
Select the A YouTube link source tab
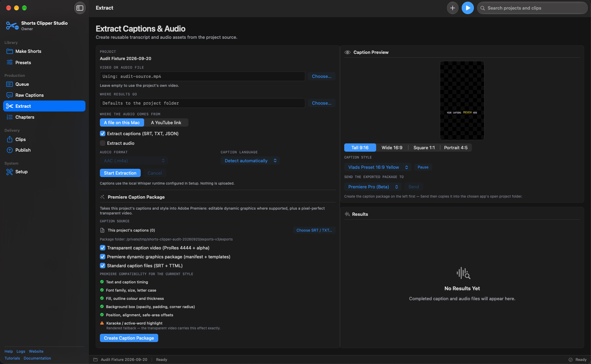pos(166,122)
